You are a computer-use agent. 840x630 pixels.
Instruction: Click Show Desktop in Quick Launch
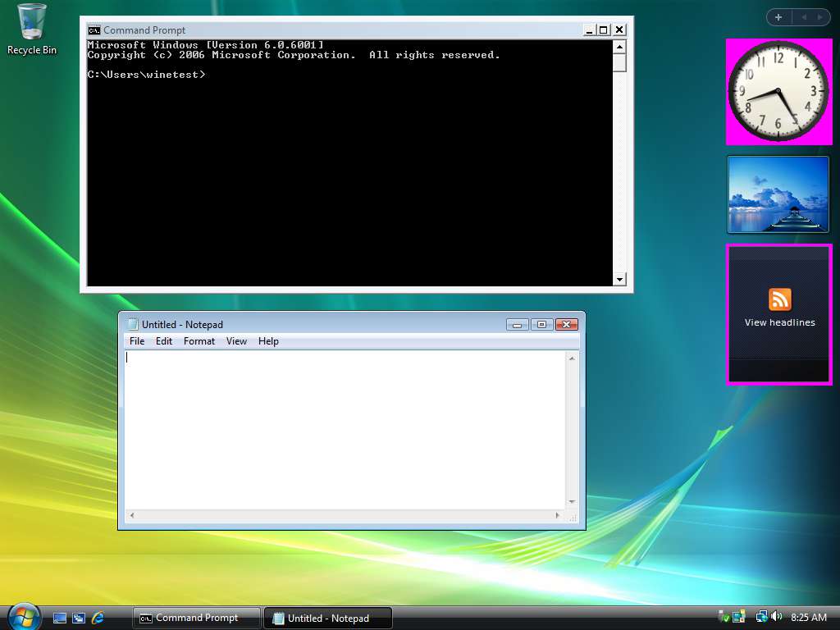(60, 618)
